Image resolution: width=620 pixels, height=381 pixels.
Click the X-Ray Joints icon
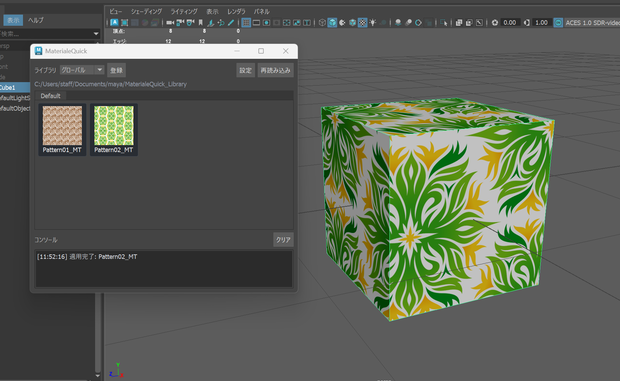pos(479,23)
